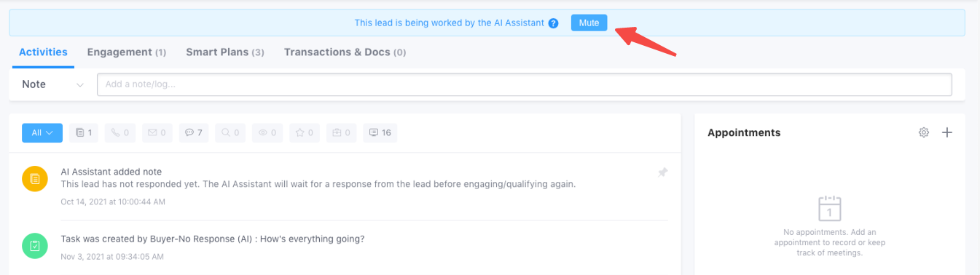Filter activities by phone calls
The height and width of the screenshot is (275, 980).
coord(120,133)
